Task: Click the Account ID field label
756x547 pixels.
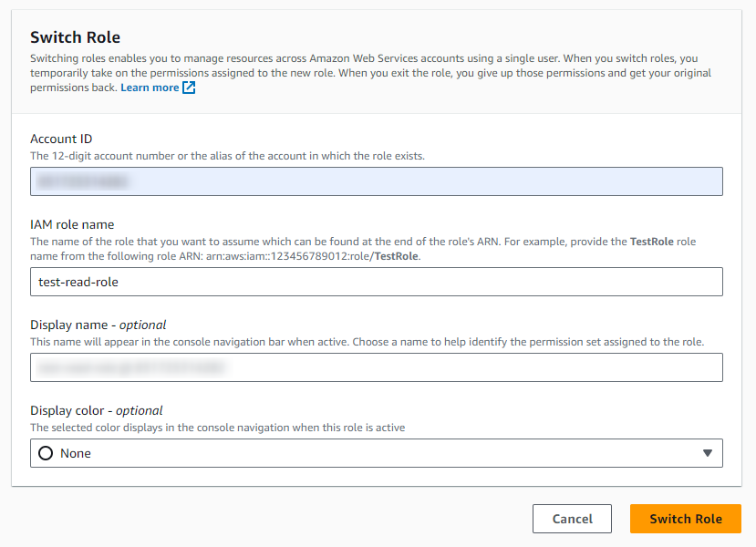Action: [61, 139]
